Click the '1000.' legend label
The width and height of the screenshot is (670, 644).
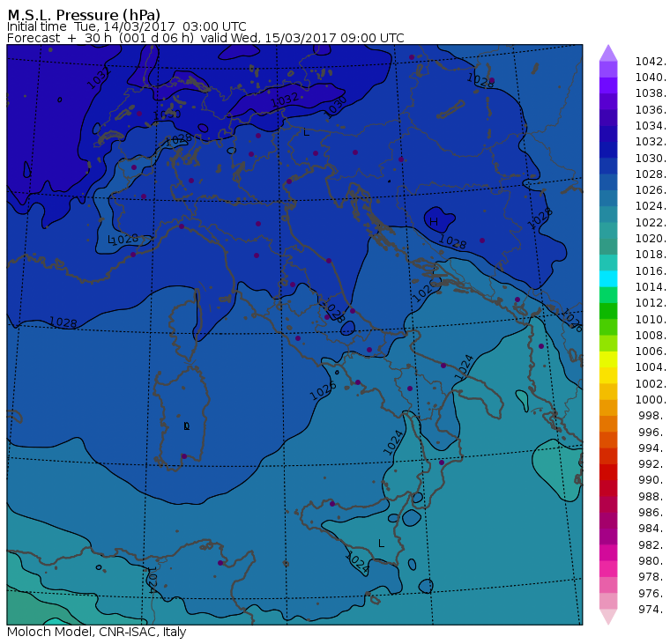click(651, 400)
